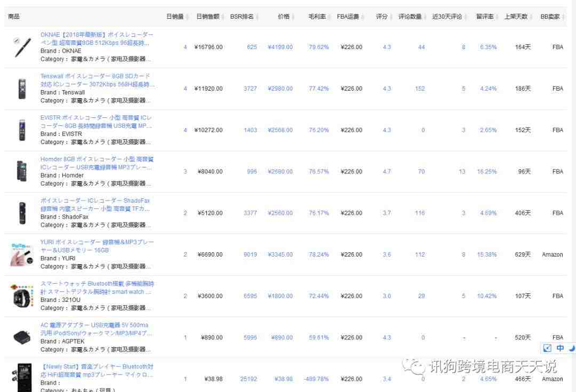This screenshot has height=392, width=576.
Task: Open the AC 電源アダプター USB充電器 title link
Action: (x=96, y=329)
